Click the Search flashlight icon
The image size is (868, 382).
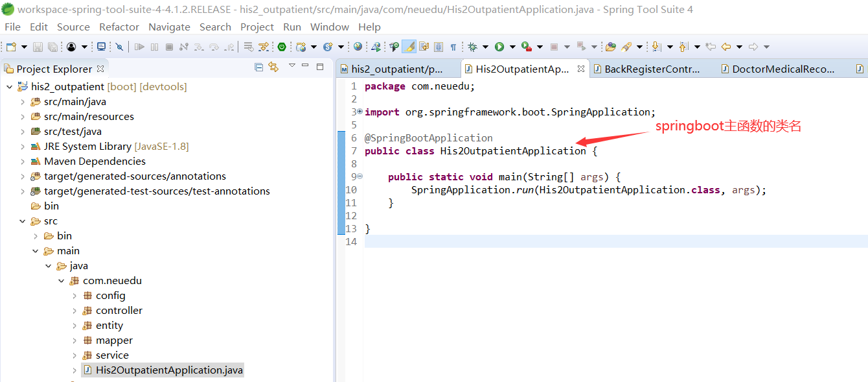pyautogui.click(x=626, y=47)
